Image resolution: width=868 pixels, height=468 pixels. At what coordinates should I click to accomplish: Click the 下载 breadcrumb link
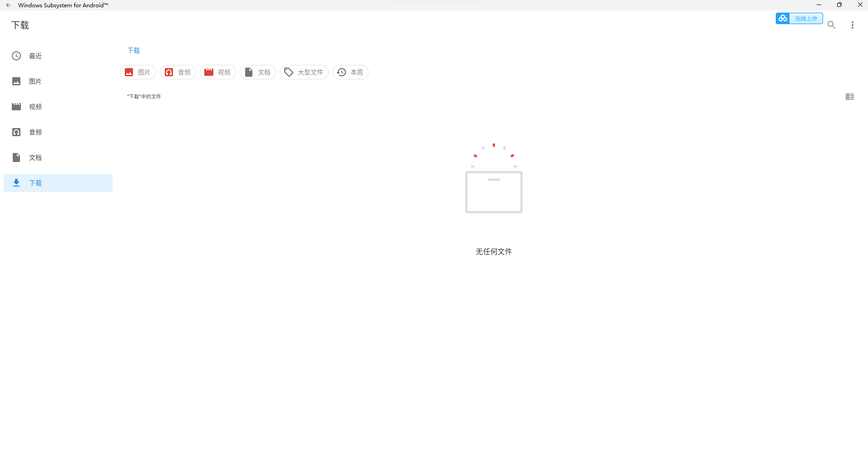click(133, 50)
